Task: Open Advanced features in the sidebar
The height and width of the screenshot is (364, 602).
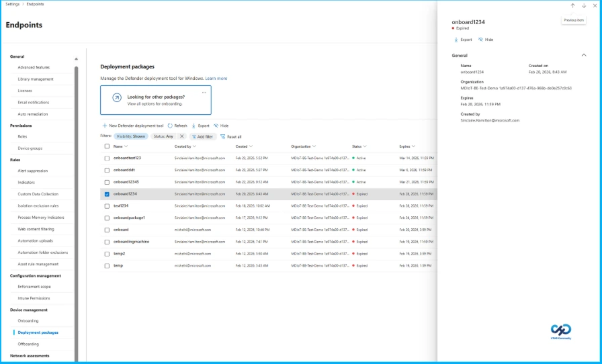Action: pos(34,68)
